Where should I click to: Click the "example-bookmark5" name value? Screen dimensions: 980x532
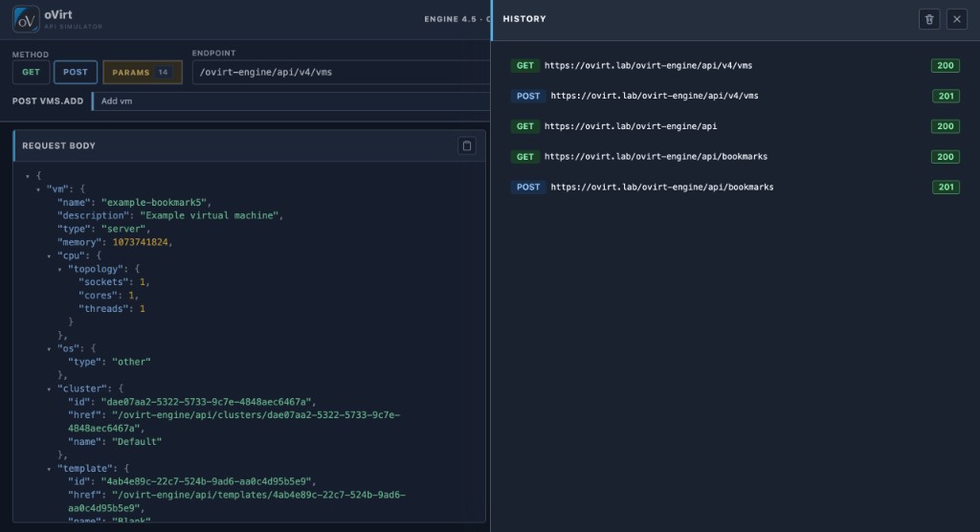(x=155, y=203)
